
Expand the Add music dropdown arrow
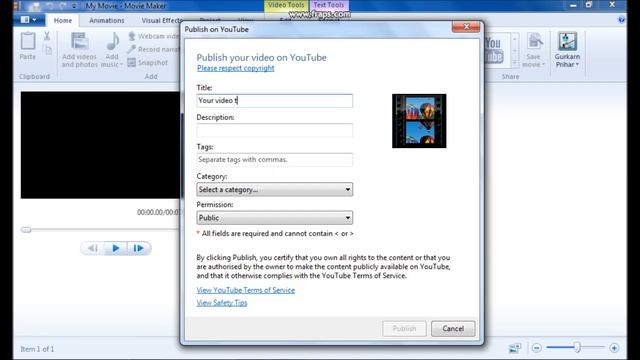pos(121,64)
